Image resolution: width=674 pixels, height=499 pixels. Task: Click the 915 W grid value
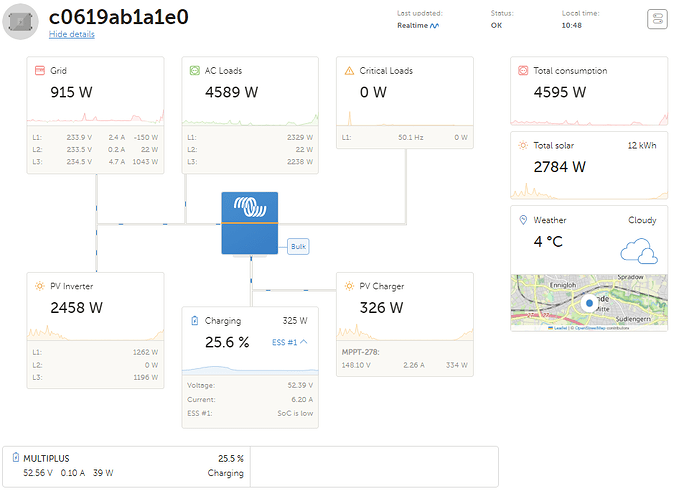pyautogui.click(x=71, y=92)
